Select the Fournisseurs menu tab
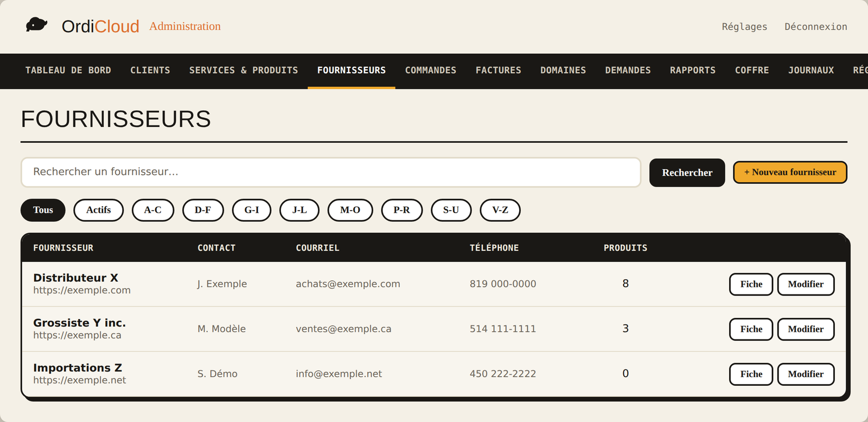 352,71
